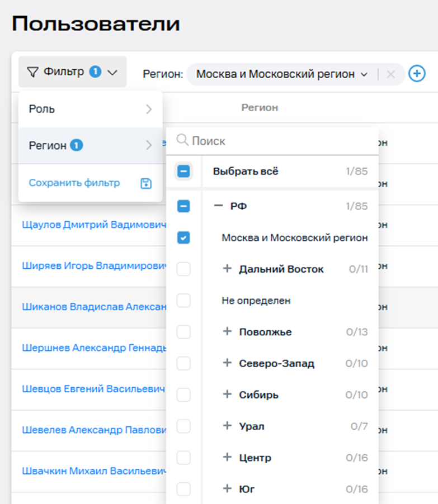Expand the Сибирь region group

pyautogui.click(x=227, y=394)
